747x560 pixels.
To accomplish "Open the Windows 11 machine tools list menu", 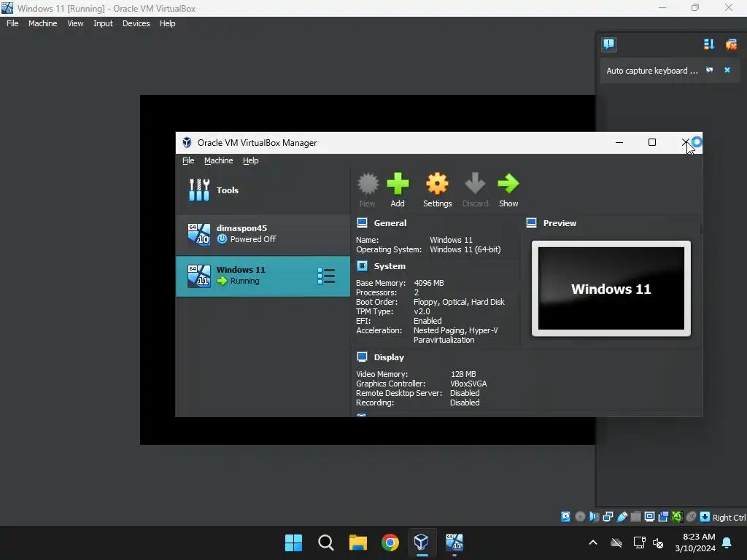I will pos(326,276).
